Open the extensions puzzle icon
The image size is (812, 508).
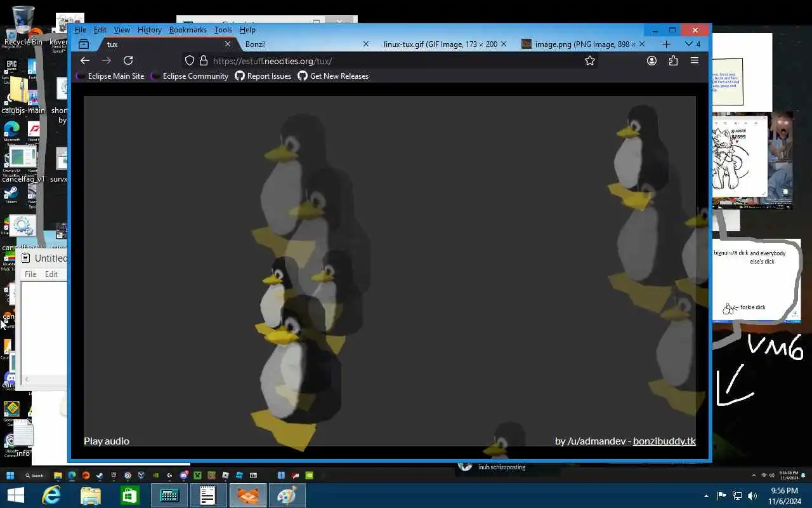tap(673, 60)
